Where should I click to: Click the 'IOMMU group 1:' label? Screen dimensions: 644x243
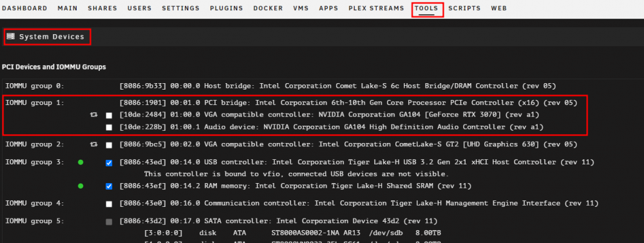pos(35,102)
